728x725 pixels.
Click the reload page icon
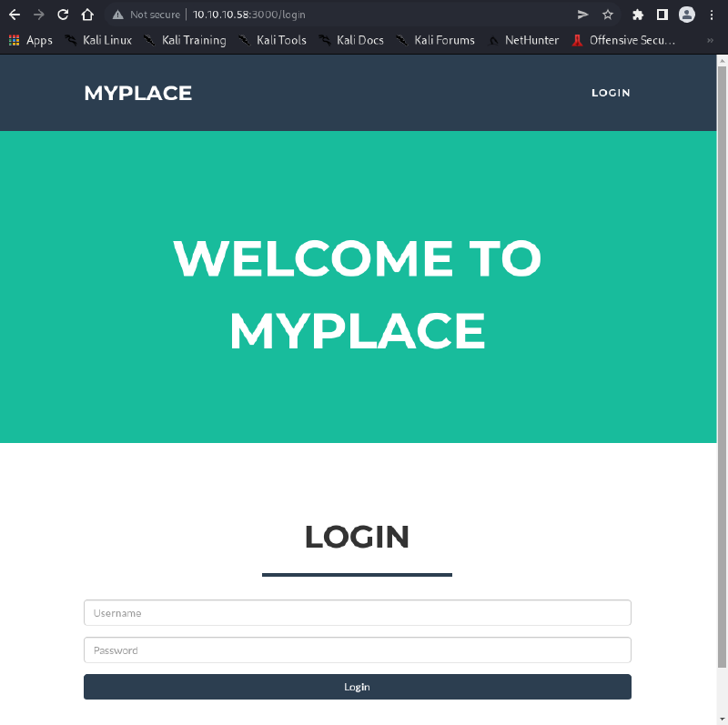(62, 14)
